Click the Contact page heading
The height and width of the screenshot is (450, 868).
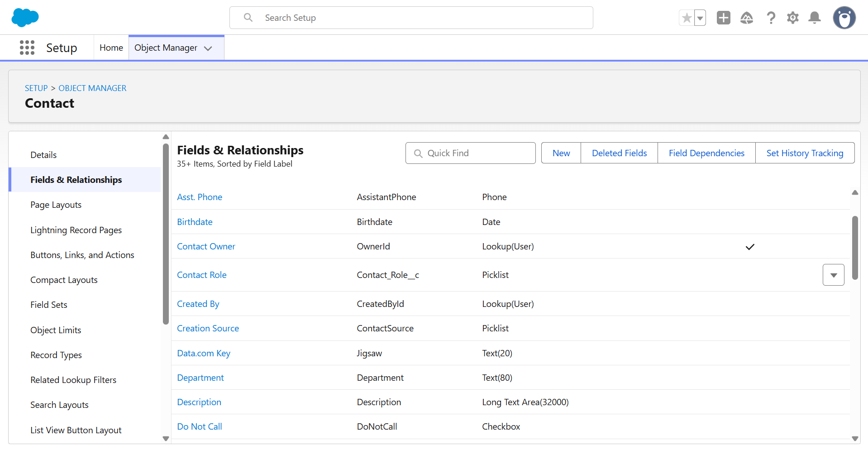tap(49, 103)
